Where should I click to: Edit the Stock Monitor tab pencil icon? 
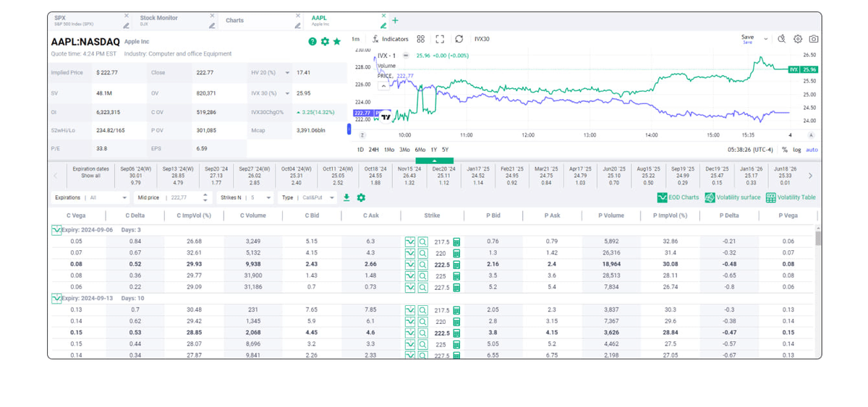click(x=212, y=26)
